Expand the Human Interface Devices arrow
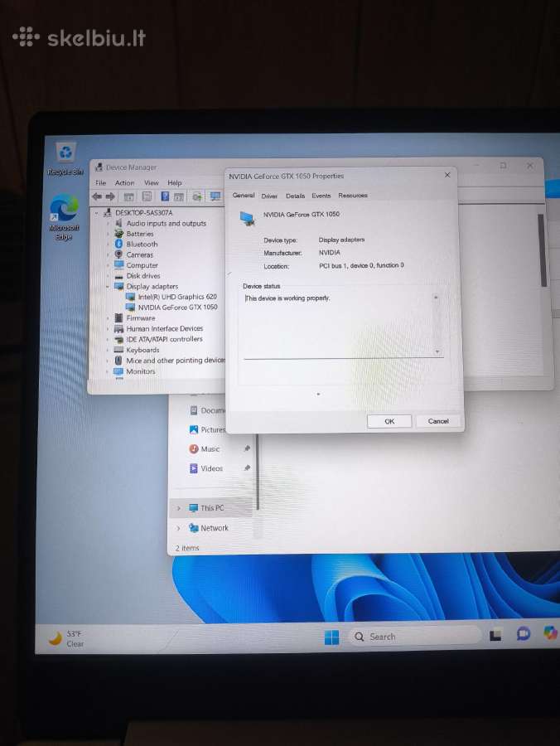The width and height of the screenshot is (560, 746). pyautogui.click(x=108, y=329)
